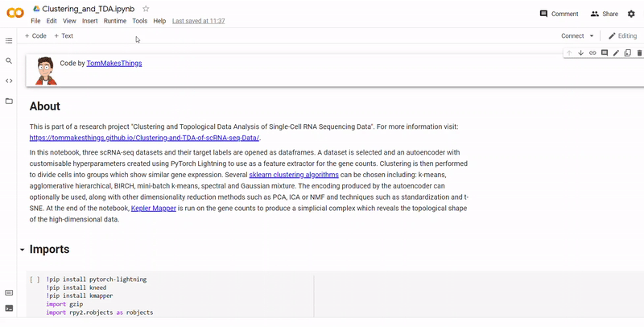Click '!pip install pytorch-lightning' code line
644x327 pixels.
click(97, 279)
